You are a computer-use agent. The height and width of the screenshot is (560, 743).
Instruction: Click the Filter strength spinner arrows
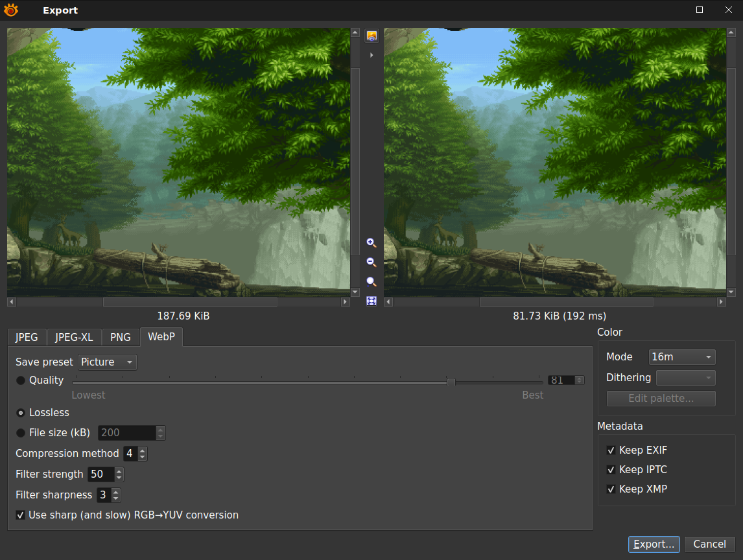coord(119,474)
